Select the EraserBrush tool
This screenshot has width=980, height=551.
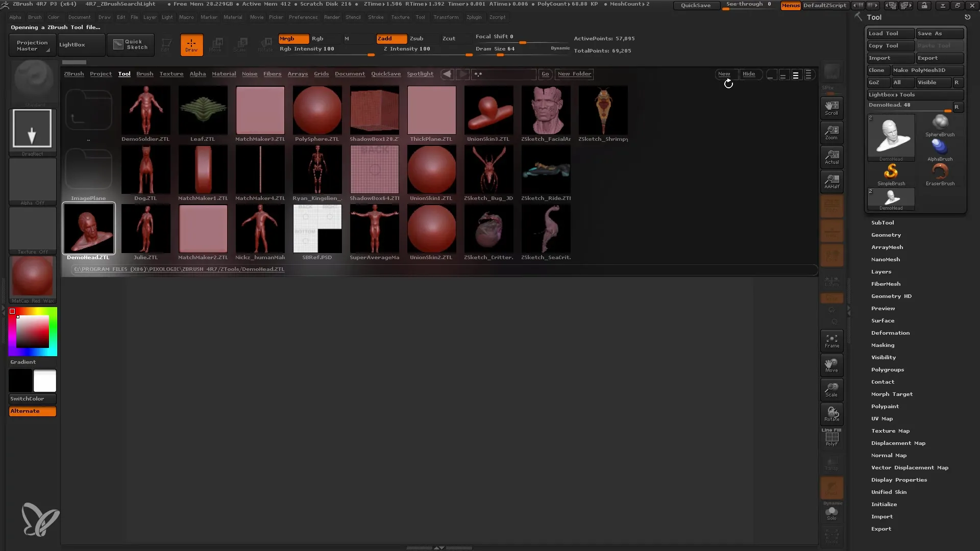tap(940, 172)
